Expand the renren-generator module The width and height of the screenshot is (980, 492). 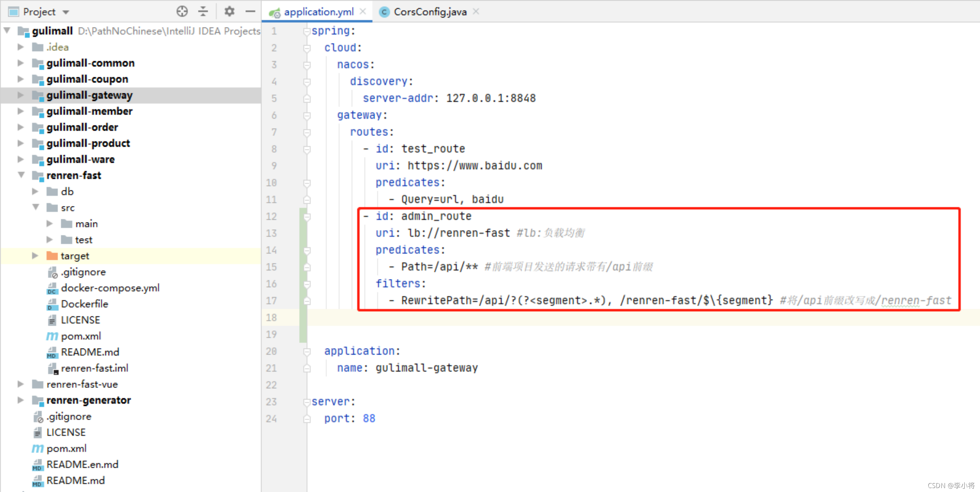pyautogui.click(x=21, y=400)
